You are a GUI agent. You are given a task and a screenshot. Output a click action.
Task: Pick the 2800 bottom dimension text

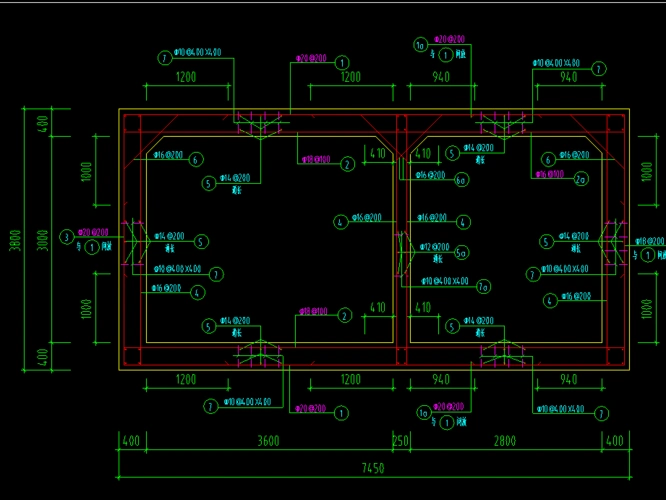point(503,441)
